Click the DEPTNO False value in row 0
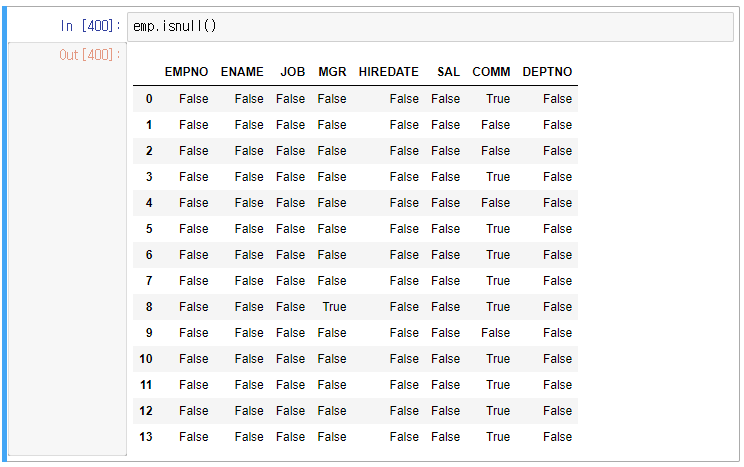This screenshot has width=744, height=467. pyautogui.click(x=558, y=99)
